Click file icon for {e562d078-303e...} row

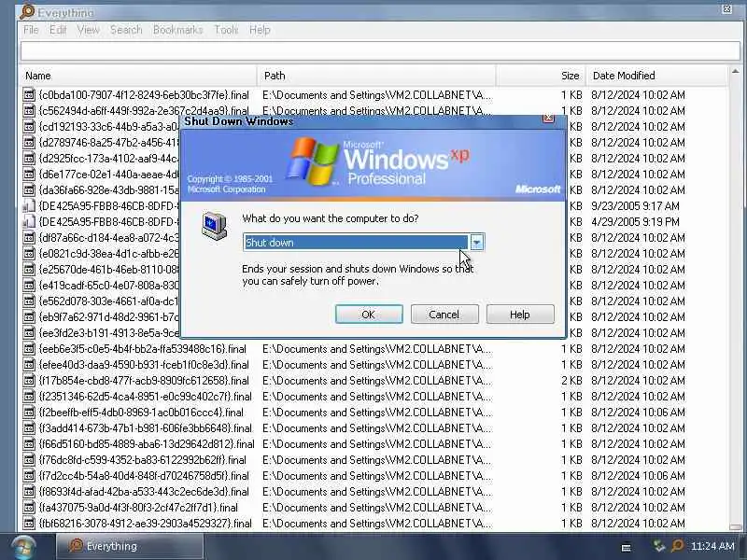(x=29, y=301)
